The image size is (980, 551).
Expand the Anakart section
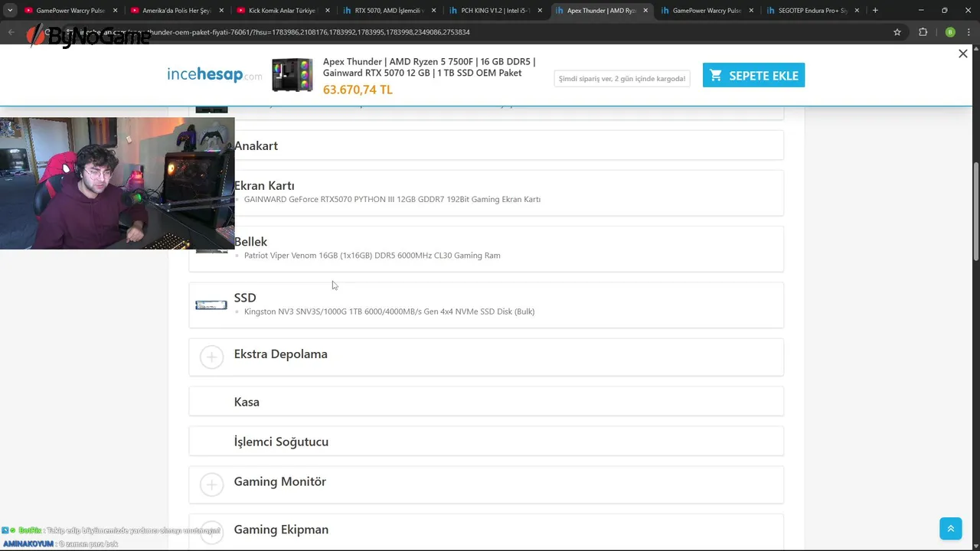(x=486, y=145)
